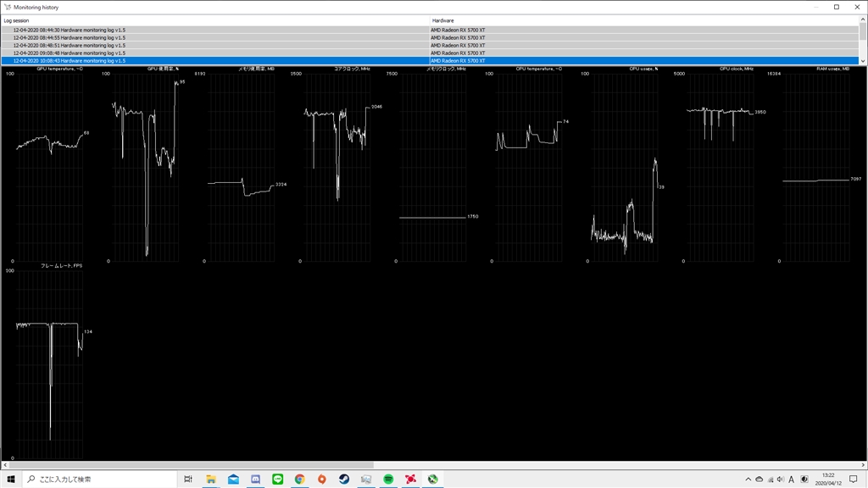Select the 09:08:48 log session
Image resolution: width=868 pixels, height=488 pixels.
tap(430, 53)
